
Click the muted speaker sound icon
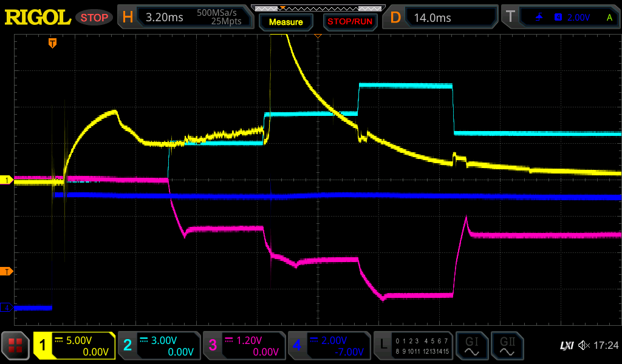tap(584, 345)
